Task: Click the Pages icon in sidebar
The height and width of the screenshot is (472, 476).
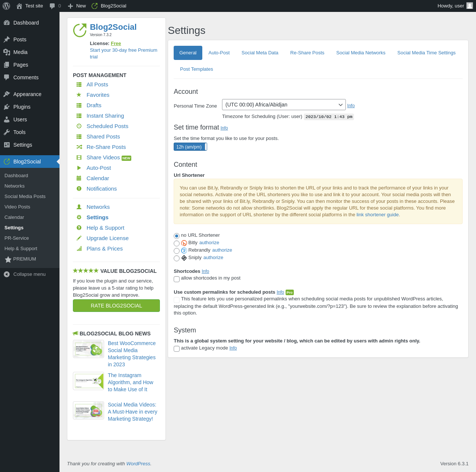Action: point(7,65)
